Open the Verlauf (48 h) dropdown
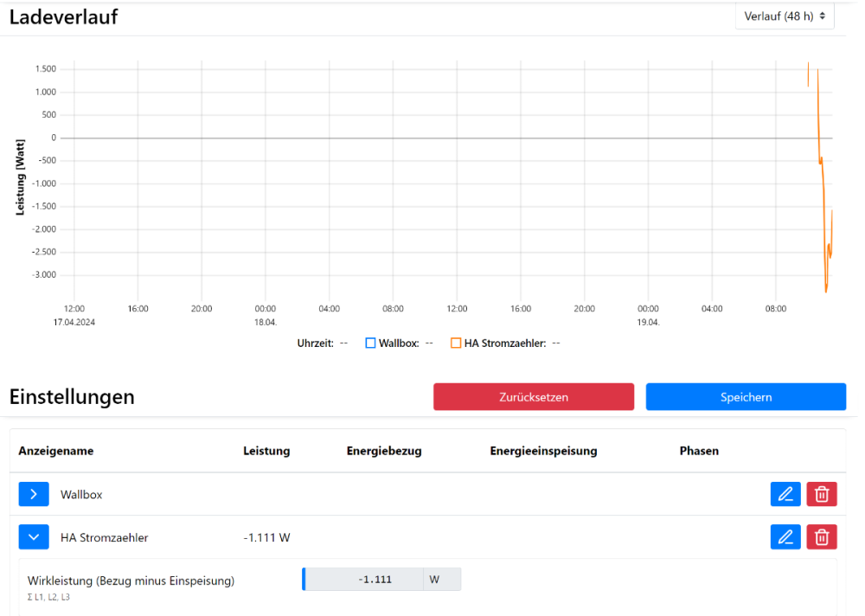Image resolution: width=865 pixels, height=616 pixels. 784,16
